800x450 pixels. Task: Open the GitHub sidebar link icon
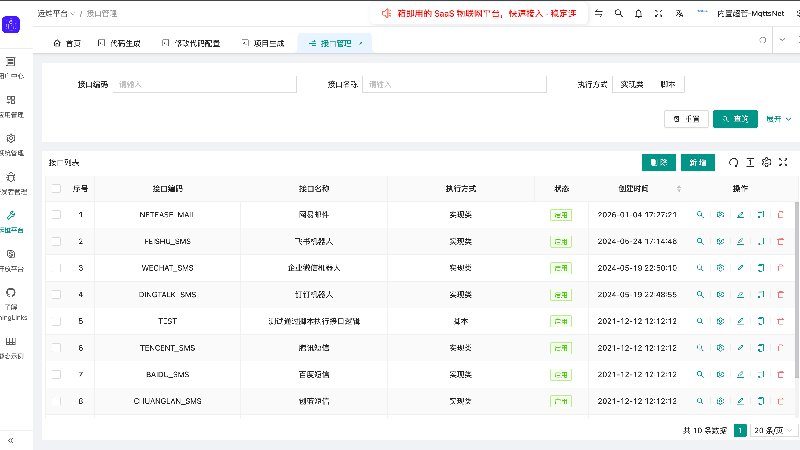tap(11, 292)
